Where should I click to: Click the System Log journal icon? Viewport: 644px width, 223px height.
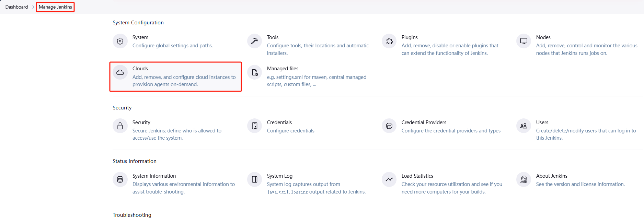(255, 179)
